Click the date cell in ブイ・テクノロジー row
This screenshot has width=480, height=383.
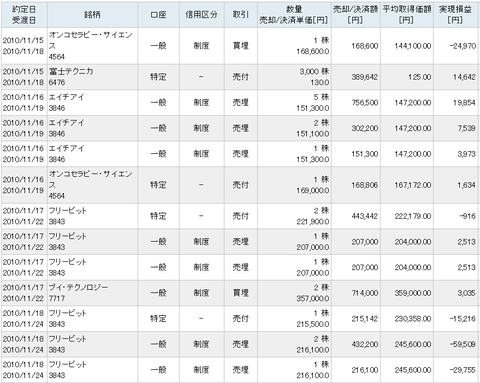pyautogui.click(x=24, y=293)
